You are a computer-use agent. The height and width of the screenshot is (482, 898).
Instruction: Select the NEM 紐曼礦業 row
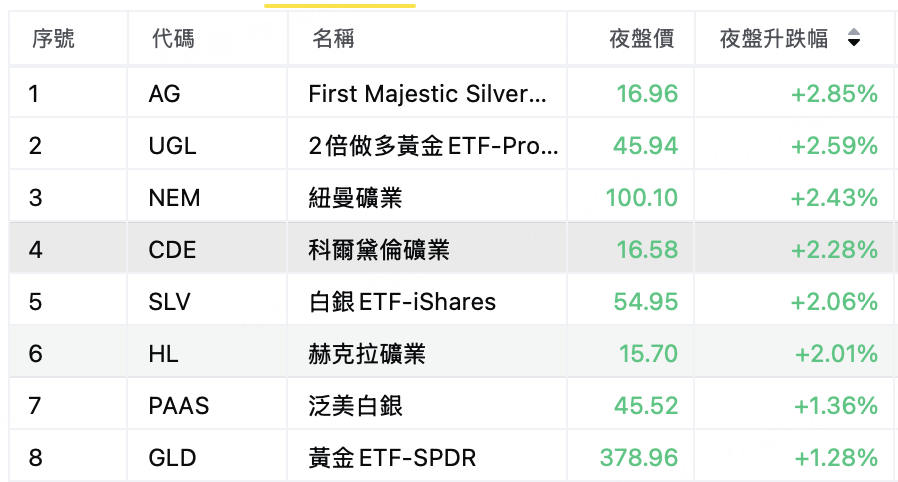point(451,198)
